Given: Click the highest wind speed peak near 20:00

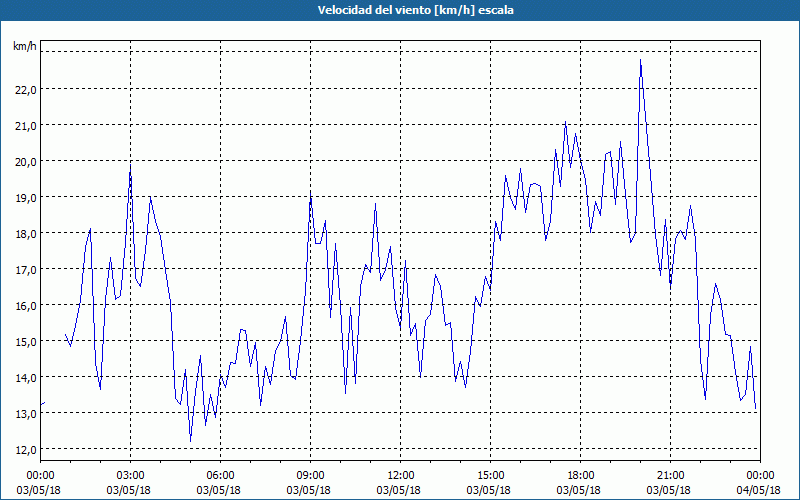Looking at the screenshot, I should (640, 60).
